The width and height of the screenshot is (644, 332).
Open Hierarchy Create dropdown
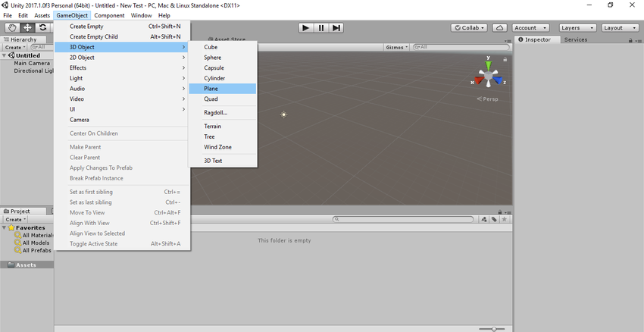coord(15,47)
